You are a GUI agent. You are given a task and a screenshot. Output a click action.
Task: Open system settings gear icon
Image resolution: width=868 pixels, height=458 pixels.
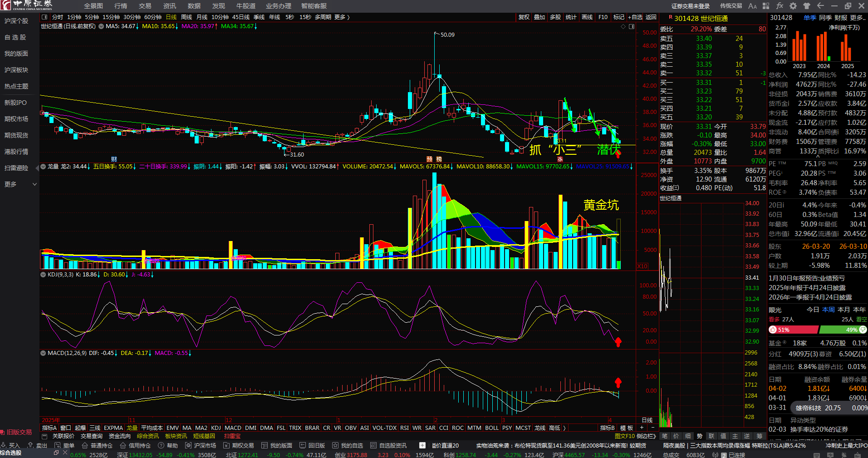793,6
